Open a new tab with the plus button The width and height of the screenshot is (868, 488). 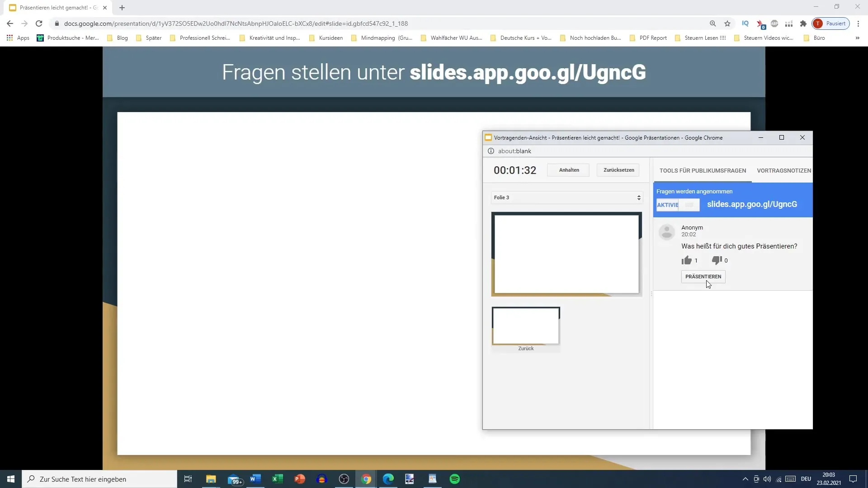(x=122, y=8)
